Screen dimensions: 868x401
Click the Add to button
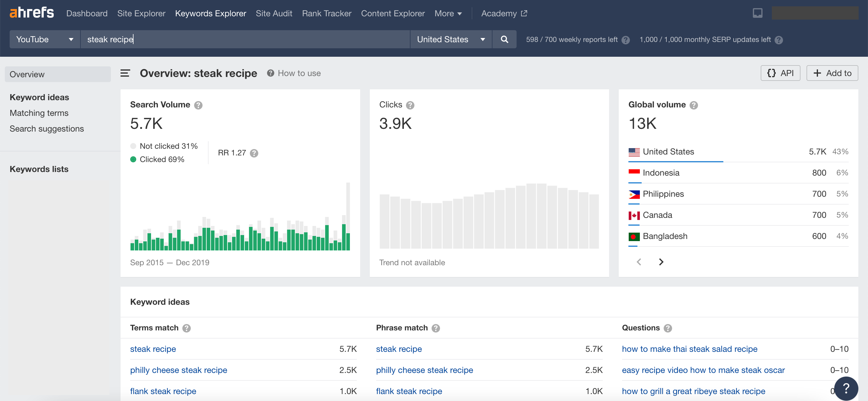click(x=832, y=73)
